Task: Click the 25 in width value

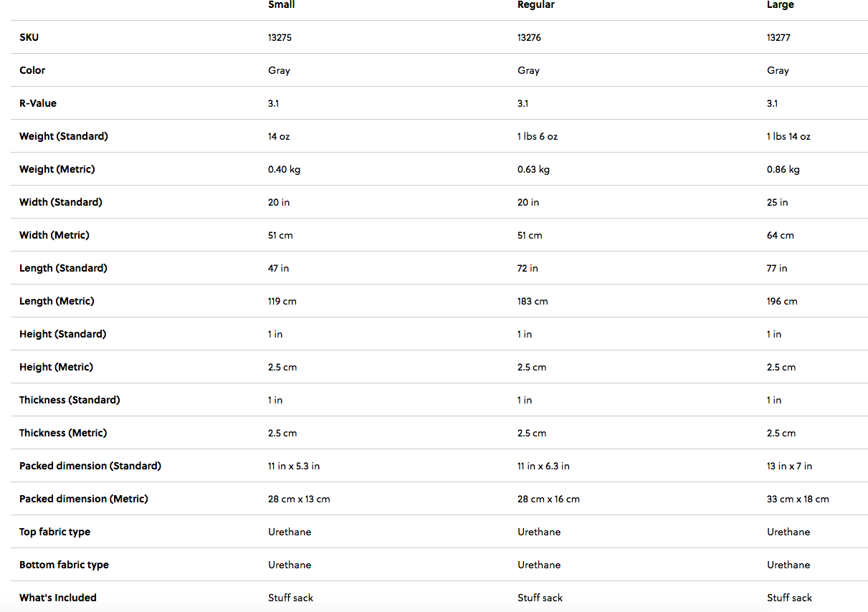Action: coord(777,202)
